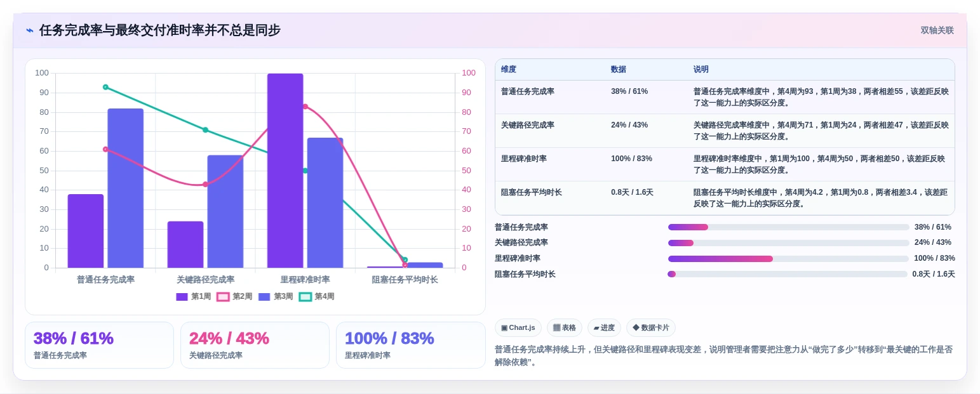The width and height of the screenshot is (980, 394).
Task: Click the 24% / 43% table cell
Action: pos(629,125)
